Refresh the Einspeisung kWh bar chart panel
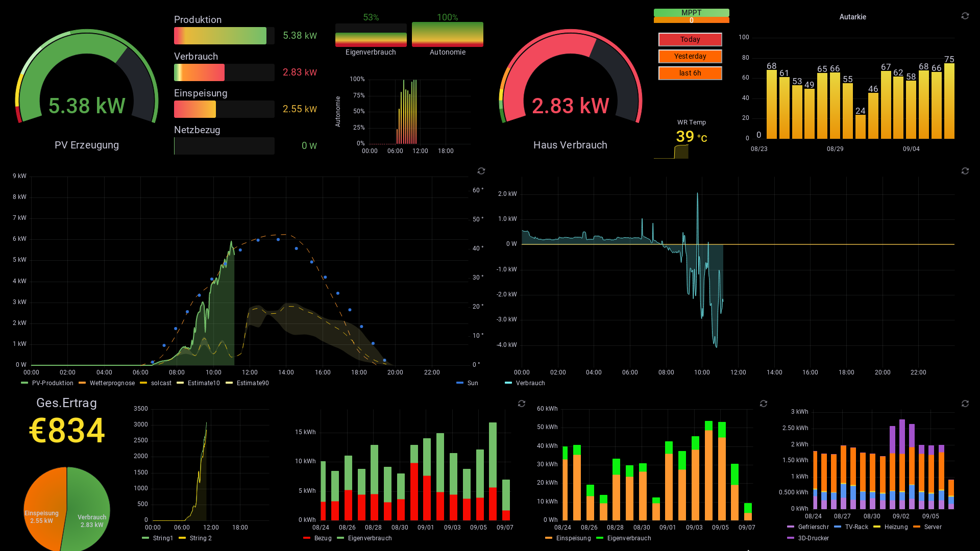 [763, 404]
